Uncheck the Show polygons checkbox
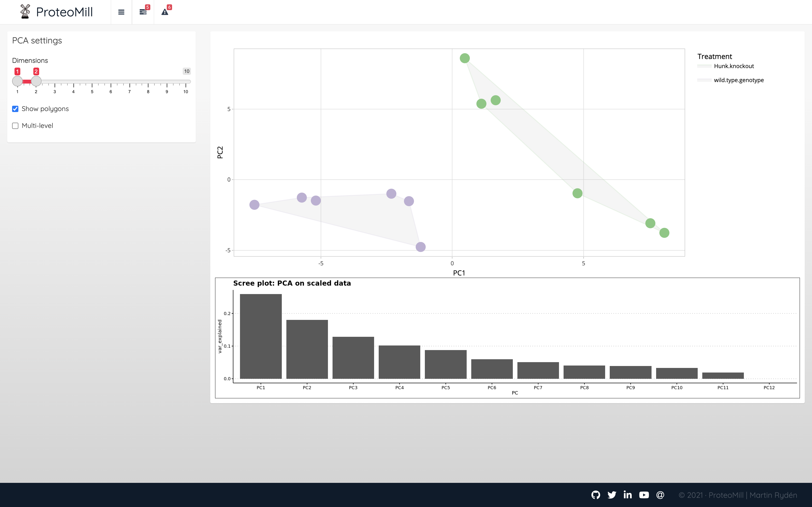The height and width of the screenshot is (507, 812). click(15, 109)
